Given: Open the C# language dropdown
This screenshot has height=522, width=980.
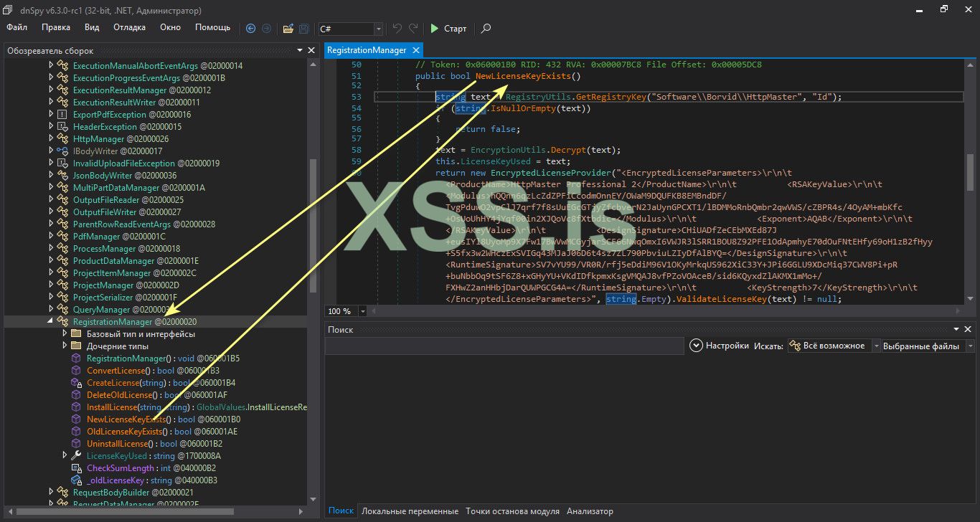Looking at the screenshot, I should coord(378,29).
